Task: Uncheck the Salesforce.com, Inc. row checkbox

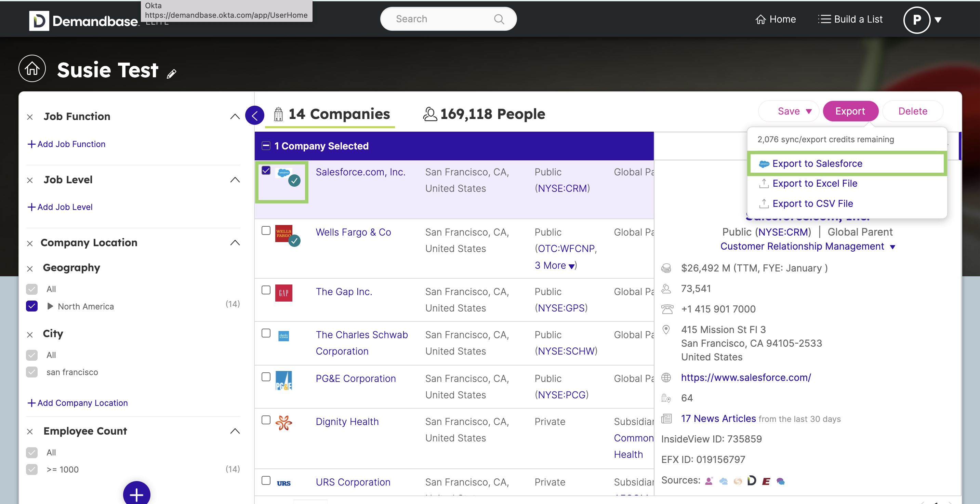Action: coord(266,170)
